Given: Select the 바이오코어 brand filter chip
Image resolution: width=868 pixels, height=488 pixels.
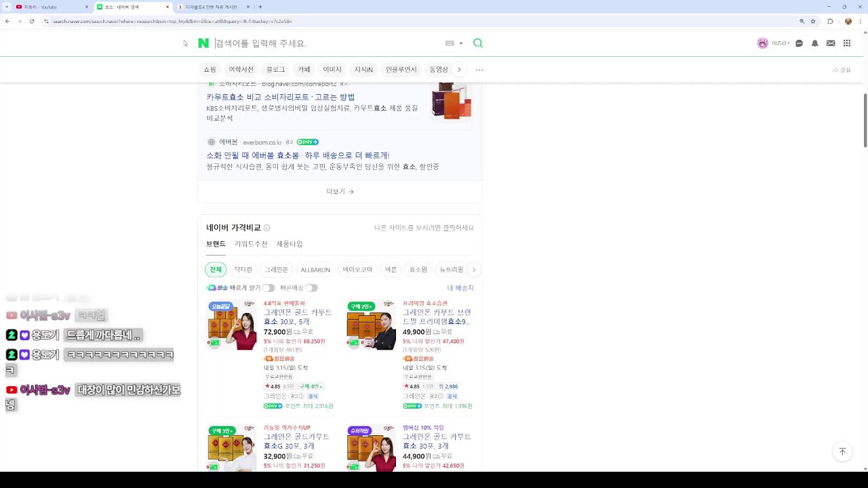Looking at the screenshot, I should [x=357, y=270].
